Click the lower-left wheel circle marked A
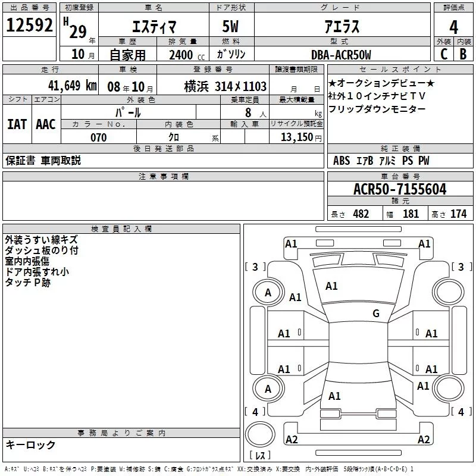Viewport: 476px width, 476px height. [268, 389]
